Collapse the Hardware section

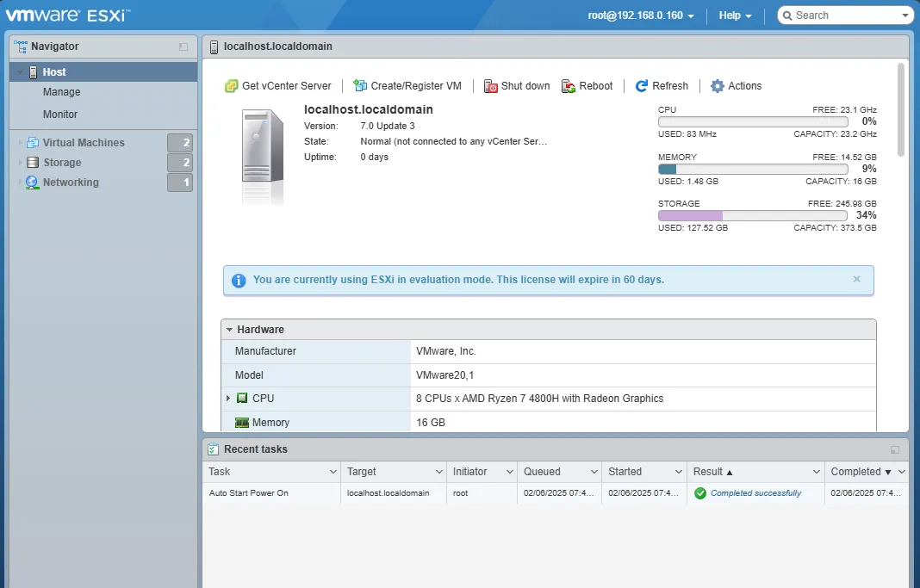(x=229, y=330)
